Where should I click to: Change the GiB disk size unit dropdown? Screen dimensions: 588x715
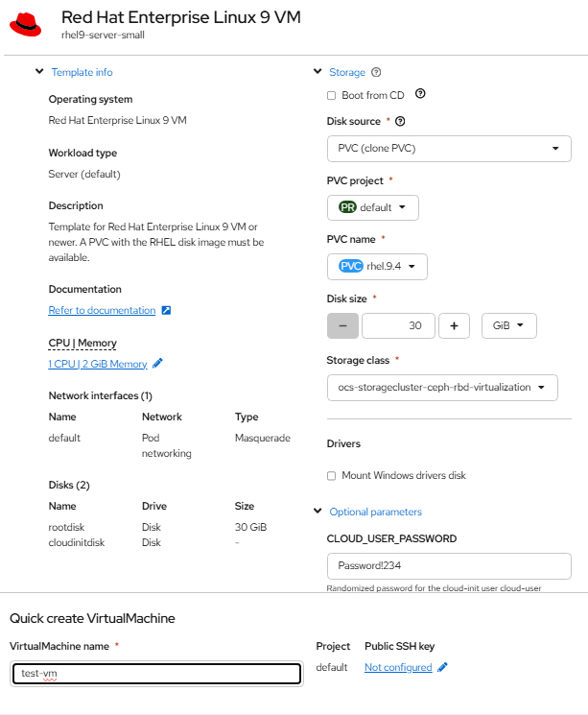[508, 325]
